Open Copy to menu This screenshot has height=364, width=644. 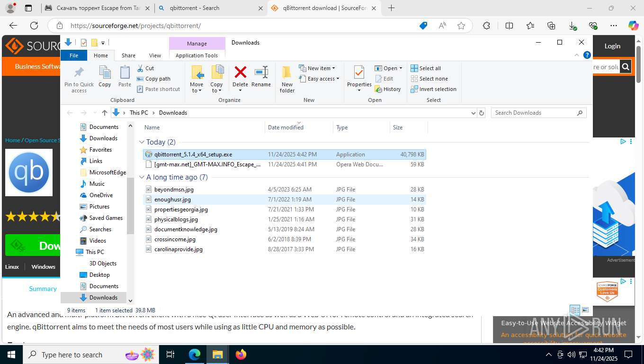point(216,79)
